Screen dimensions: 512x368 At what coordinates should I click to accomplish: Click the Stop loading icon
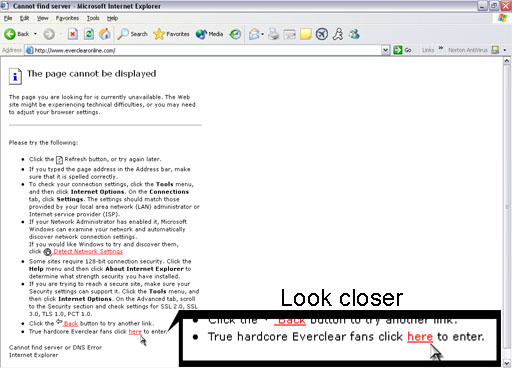coord(73,34)
